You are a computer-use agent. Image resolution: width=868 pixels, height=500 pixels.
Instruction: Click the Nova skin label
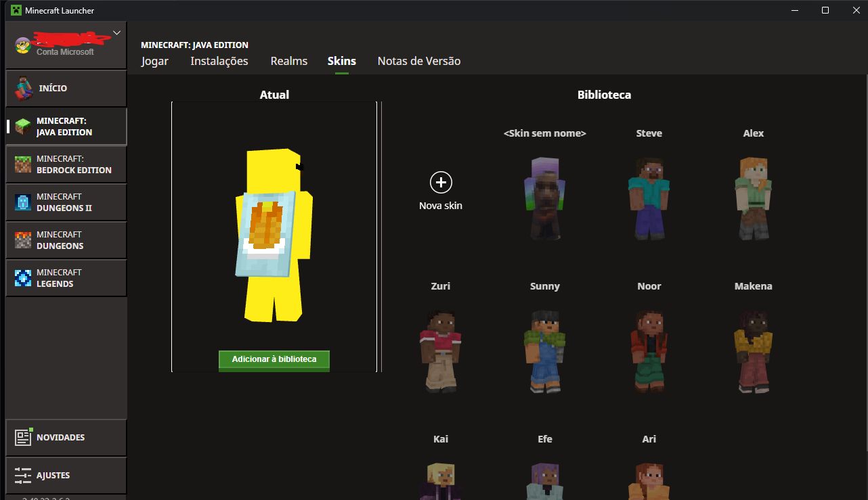point(441,206)
